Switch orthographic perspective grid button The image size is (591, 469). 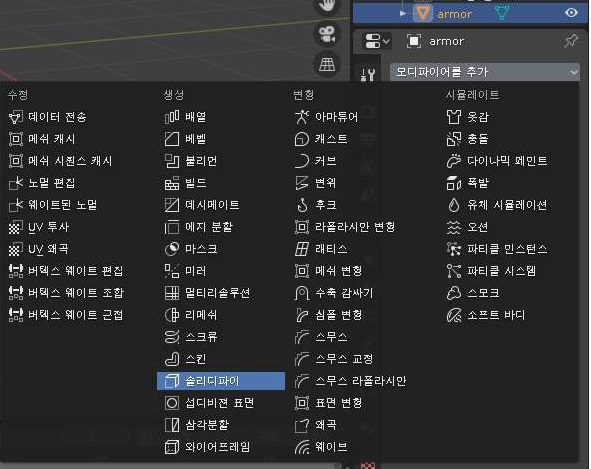coord(327,64)
